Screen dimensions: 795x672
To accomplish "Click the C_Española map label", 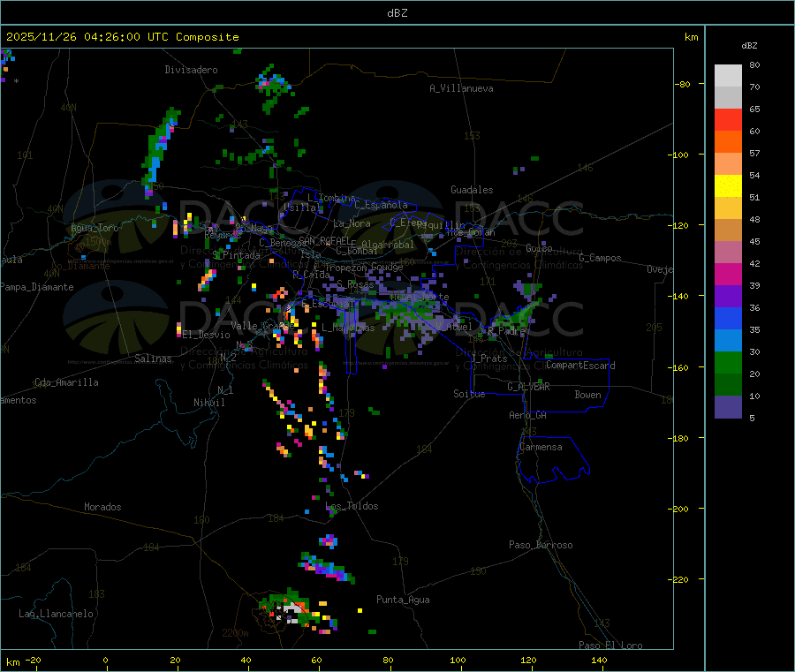I will [x=382, y=205].
